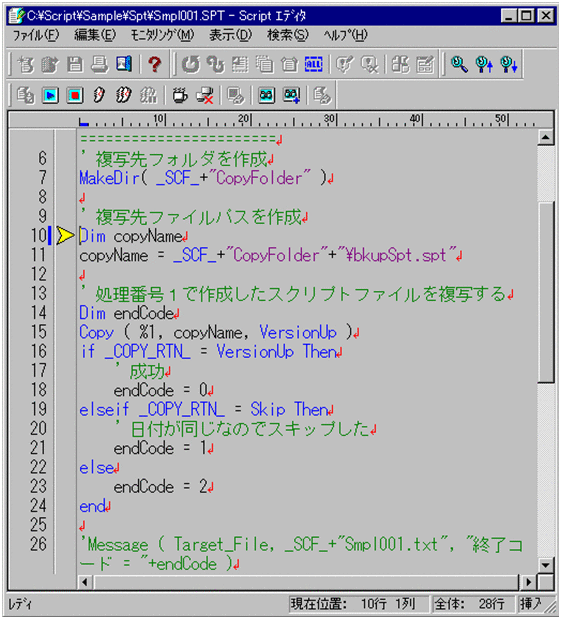Image resolution: width=563 pixels, height=620 pixels.
Task: Click the grayed icon left of flower icon
Action: tap(370, 64)
